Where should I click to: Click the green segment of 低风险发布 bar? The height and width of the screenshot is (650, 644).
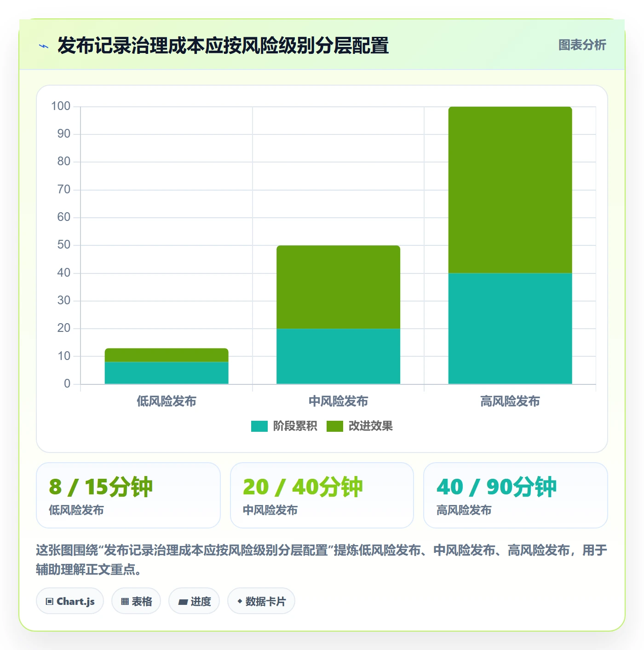coord(167,355)
